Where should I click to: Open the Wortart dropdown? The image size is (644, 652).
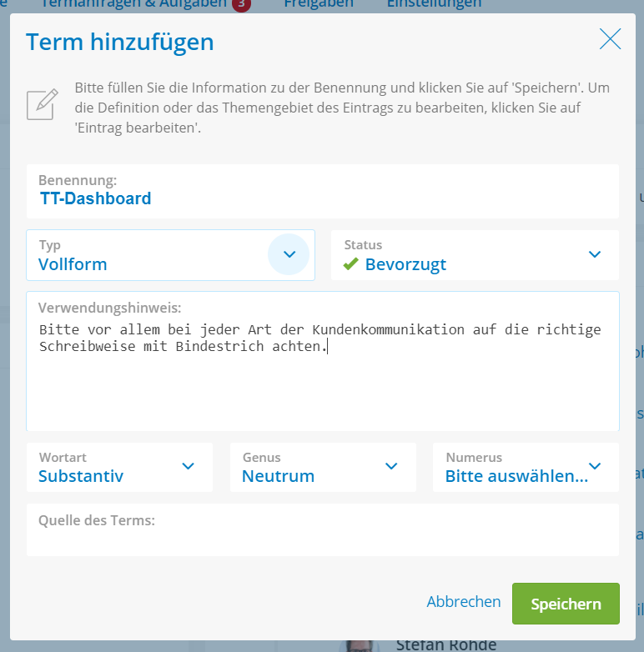point(119,468)
